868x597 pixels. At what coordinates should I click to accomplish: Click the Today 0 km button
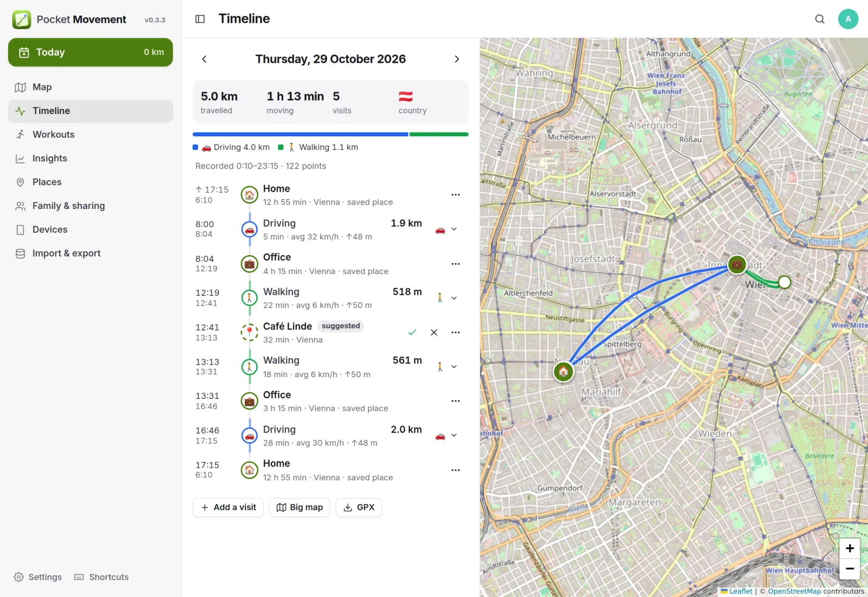click(91, 52)
